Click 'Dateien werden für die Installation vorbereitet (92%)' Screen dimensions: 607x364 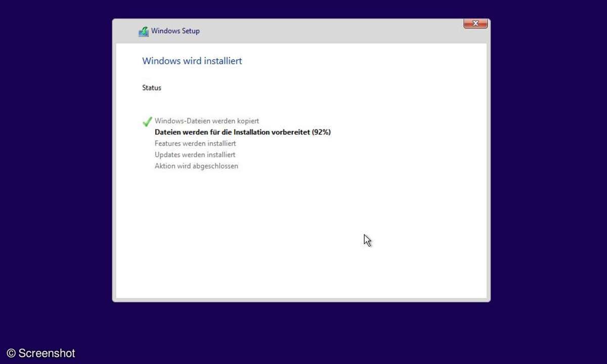pos(243,132)
